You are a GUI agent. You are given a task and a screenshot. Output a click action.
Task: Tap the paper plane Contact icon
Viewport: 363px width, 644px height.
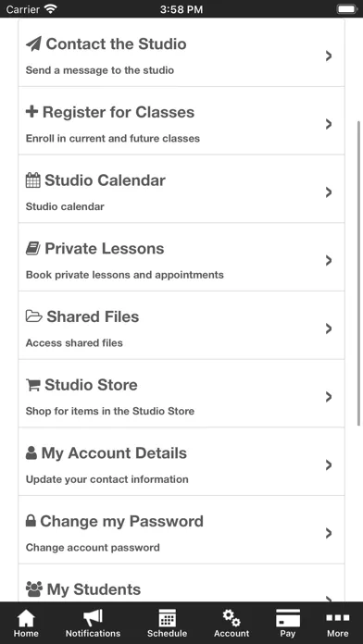(x=33, y=43)
